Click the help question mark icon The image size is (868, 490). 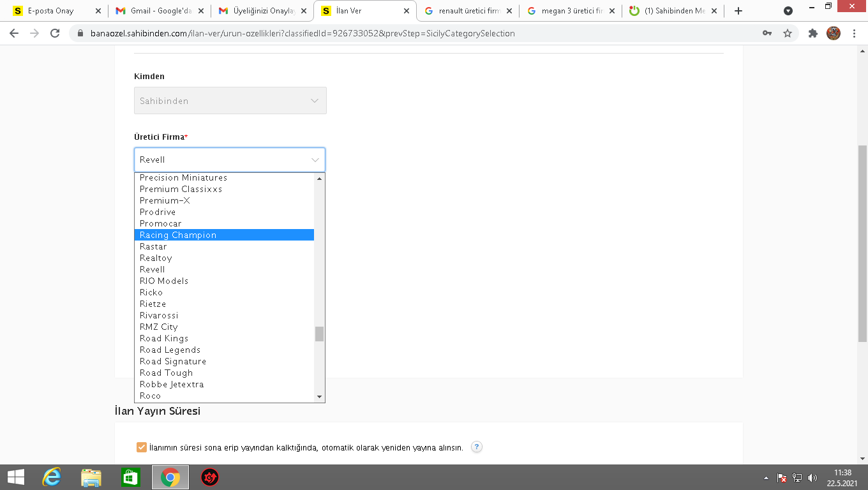pyautogui.click(x=477, y=447)
